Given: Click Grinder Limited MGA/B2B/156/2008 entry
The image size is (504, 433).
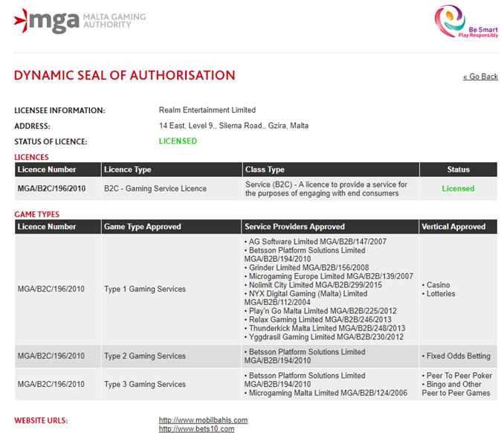Looking at the screenshot, I should [x=307, y=268].
